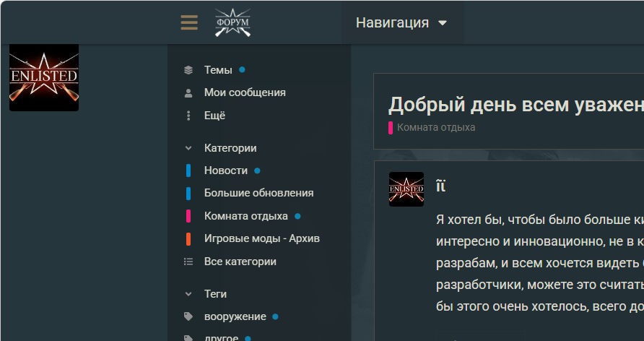Image resolution: width=644 pixels, height=341 pixels.
Task: Open the Навигация dropdown menu
Action: (x=401, y=22)
